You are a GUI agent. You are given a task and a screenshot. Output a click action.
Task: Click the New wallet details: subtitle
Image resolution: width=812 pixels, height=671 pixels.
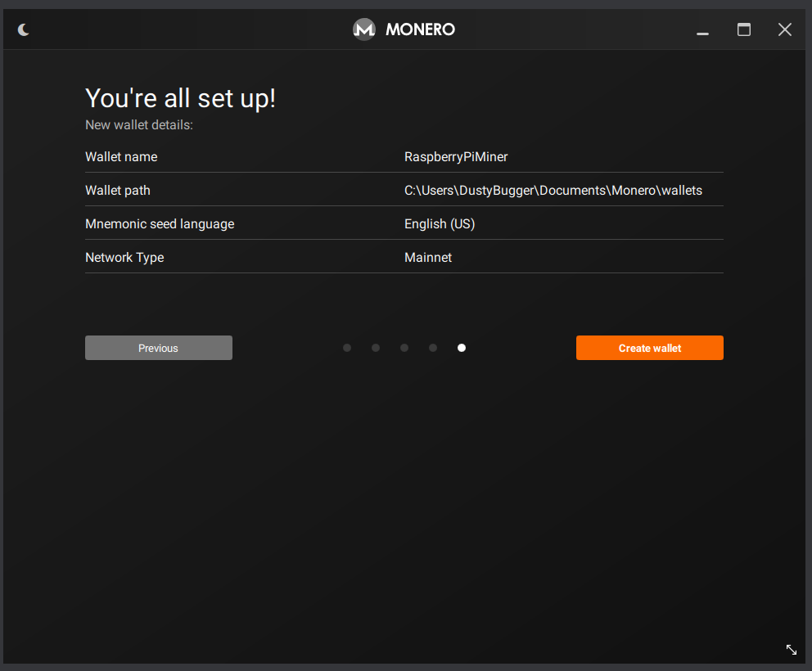point(139,124)
